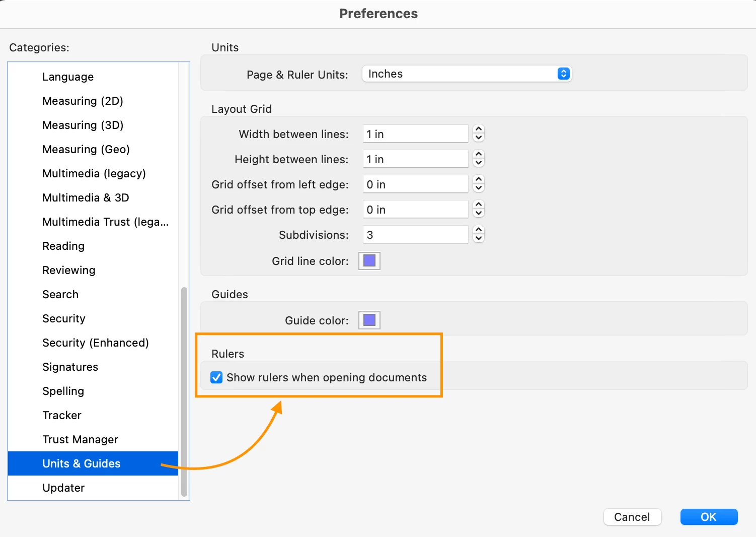Click the Cancel button
Screen dimensions: 756x537
coord(632,517)
